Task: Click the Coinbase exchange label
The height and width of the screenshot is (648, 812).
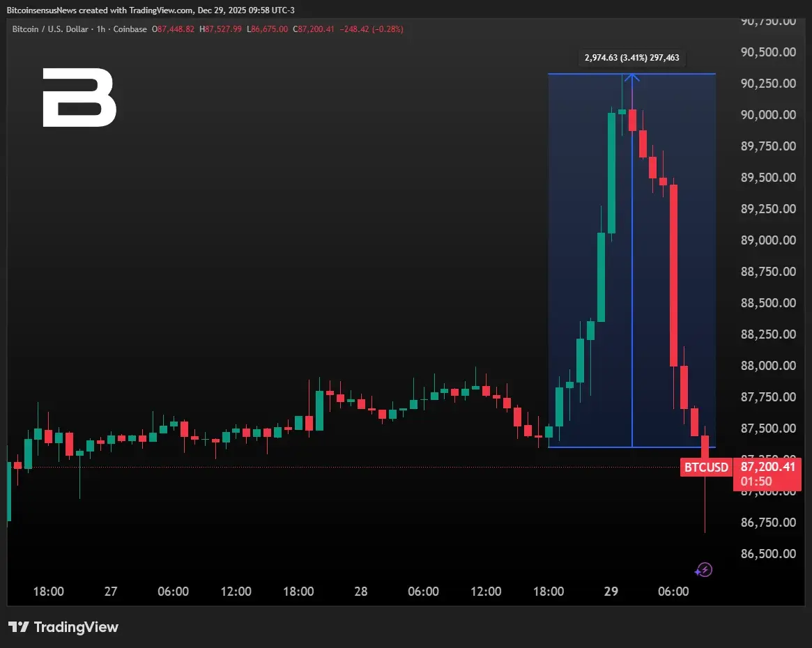Action: 130,29
